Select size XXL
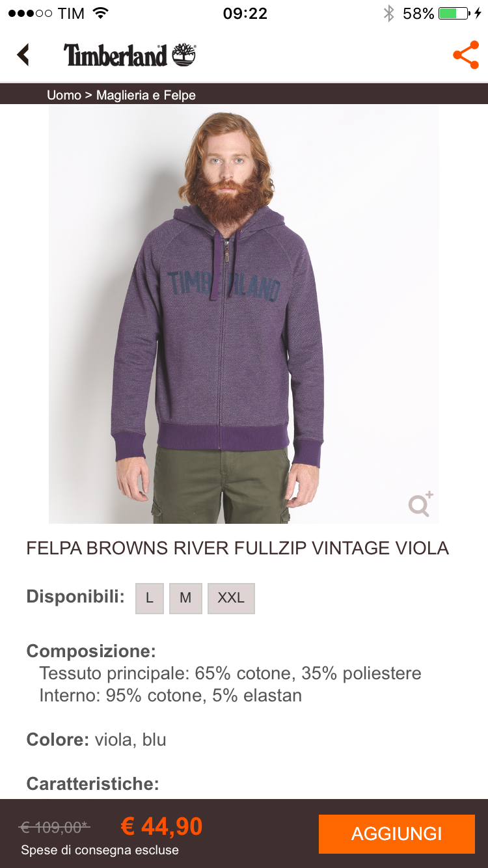Viewport: 488px width, 868px height. [x=231, y=598]
